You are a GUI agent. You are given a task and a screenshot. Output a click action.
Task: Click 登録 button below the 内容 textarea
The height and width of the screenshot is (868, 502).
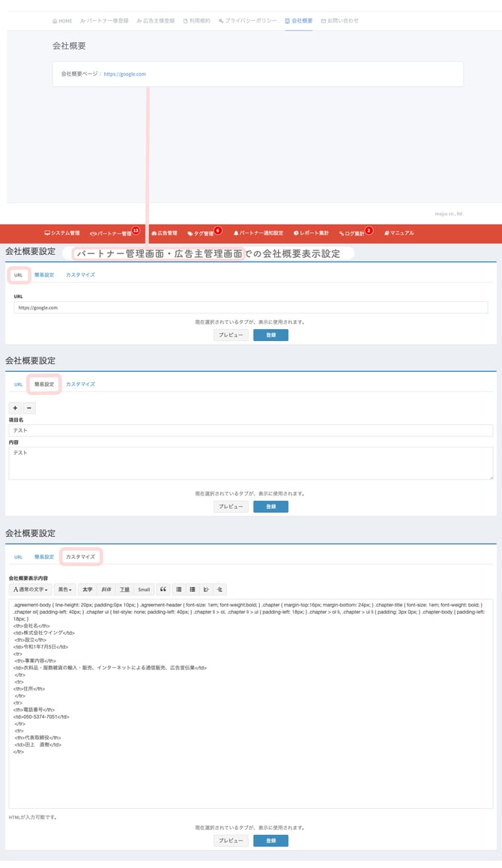(270, 507)
